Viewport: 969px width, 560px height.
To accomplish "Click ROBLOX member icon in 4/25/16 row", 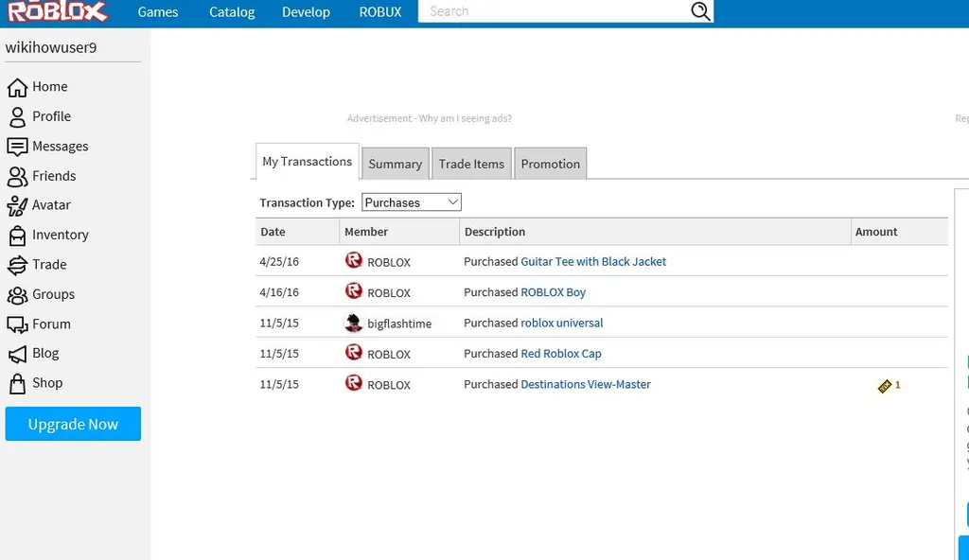I will click(354, 260).
